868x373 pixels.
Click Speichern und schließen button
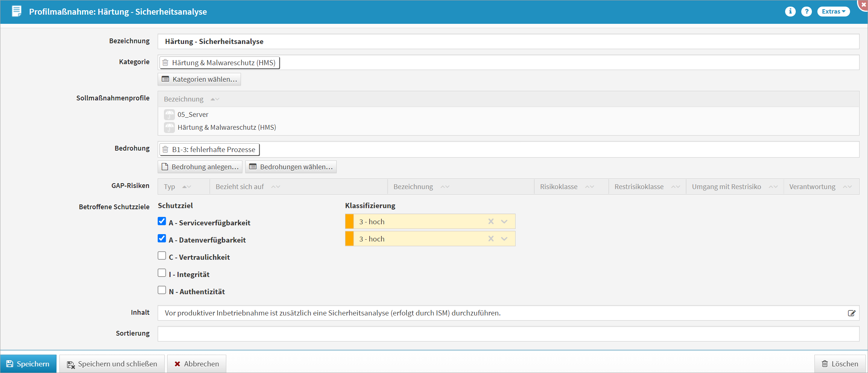click(112, 364)
